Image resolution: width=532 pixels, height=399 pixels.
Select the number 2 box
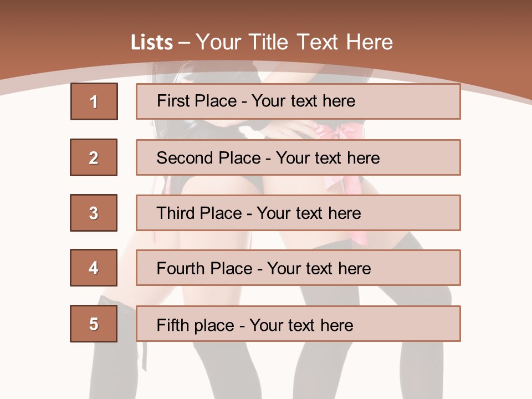(94, 157)
